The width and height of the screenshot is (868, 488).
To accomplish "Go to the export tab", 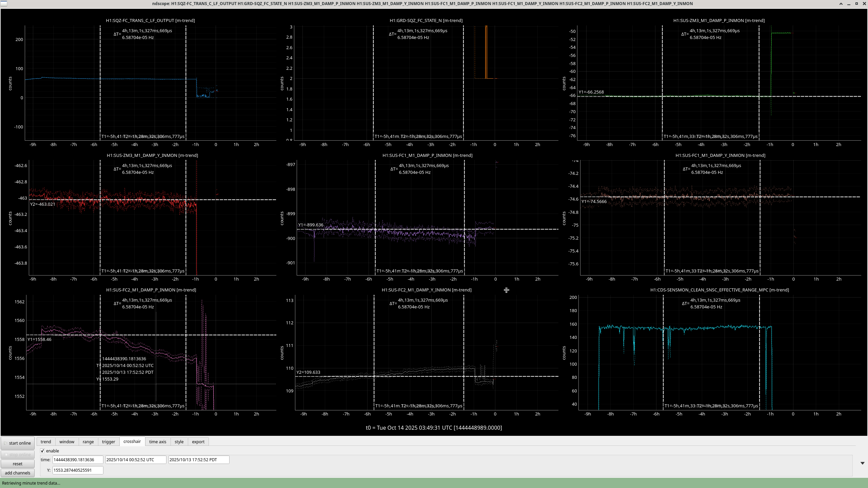I will 198,442.
